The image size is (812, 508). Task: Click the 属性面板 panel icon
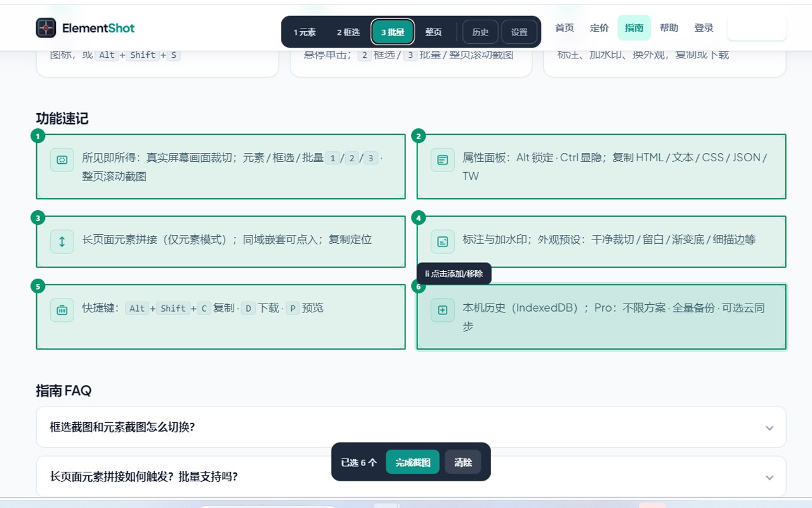click(443, 159)
